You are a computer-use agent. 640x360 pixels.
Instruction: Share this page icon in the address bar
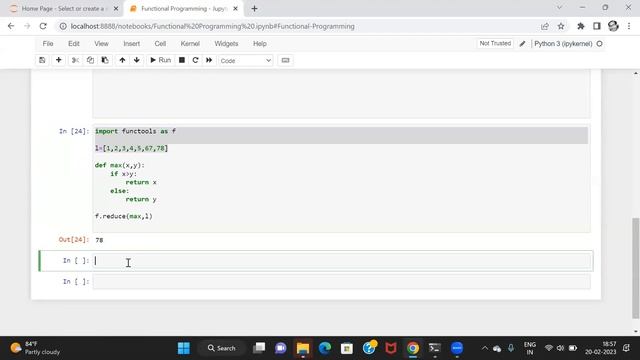point(544,26)
